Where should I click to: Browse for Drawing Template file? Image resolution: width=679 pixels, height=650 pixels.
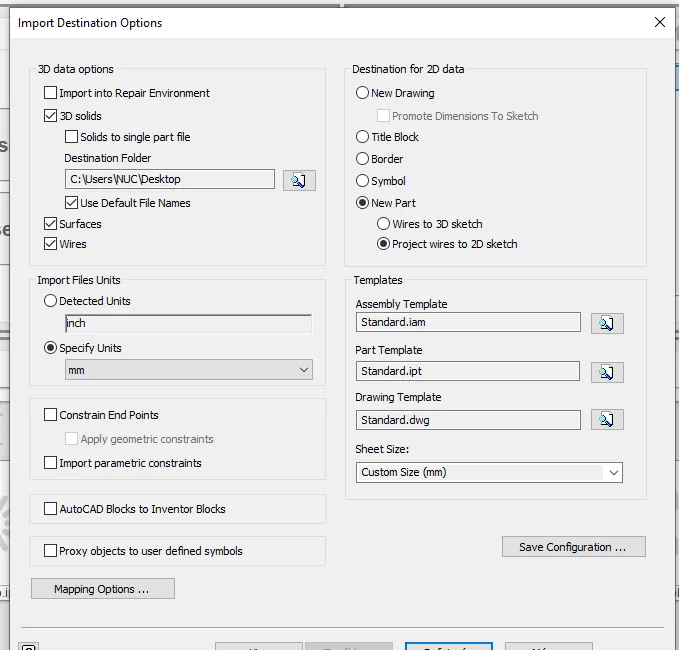pyautogui.click(x=606, y=420)
